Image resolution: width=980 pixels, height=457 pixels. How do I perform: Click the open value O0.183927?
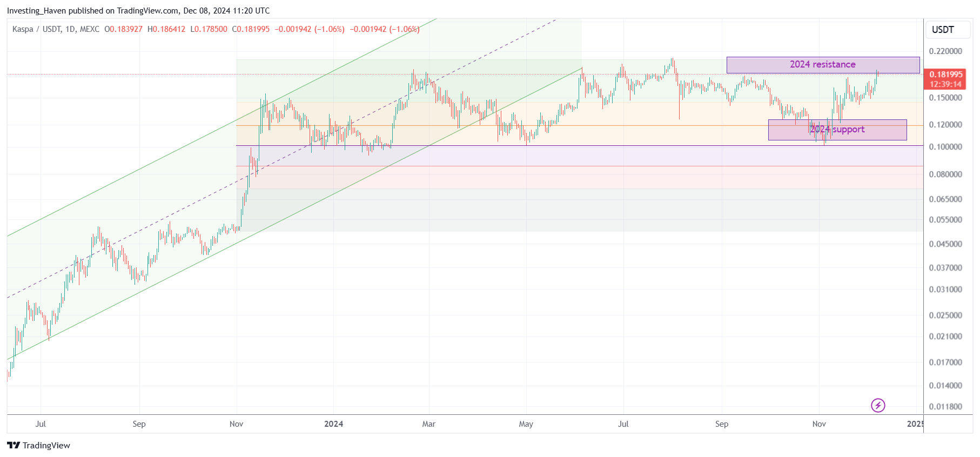(123, 29)
